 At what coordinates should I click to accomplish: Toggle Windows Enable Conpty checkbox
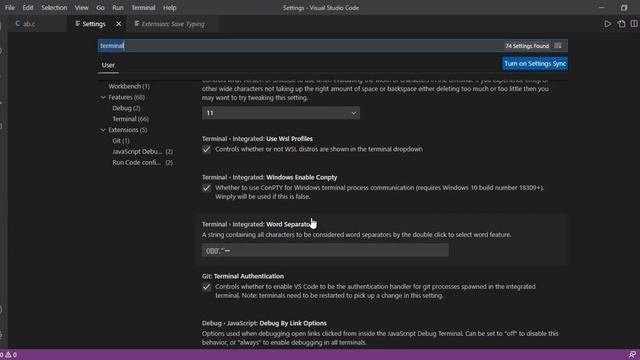point(207,188)
